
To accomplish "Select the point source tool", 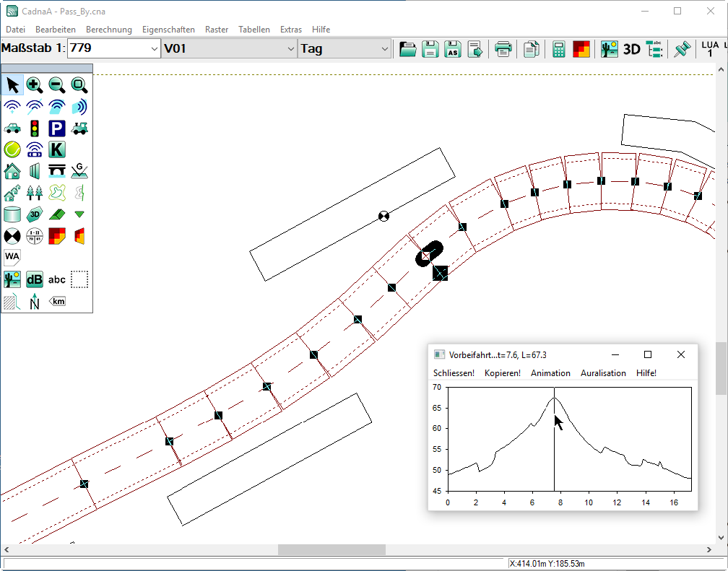I will (12, 107).
